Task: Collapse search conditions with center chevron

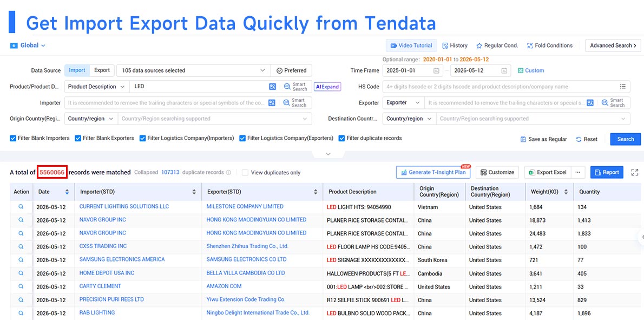Action: pos(328,154)
